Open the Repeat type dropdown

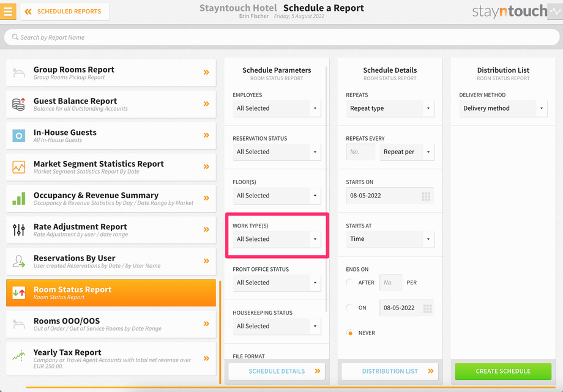390,108
